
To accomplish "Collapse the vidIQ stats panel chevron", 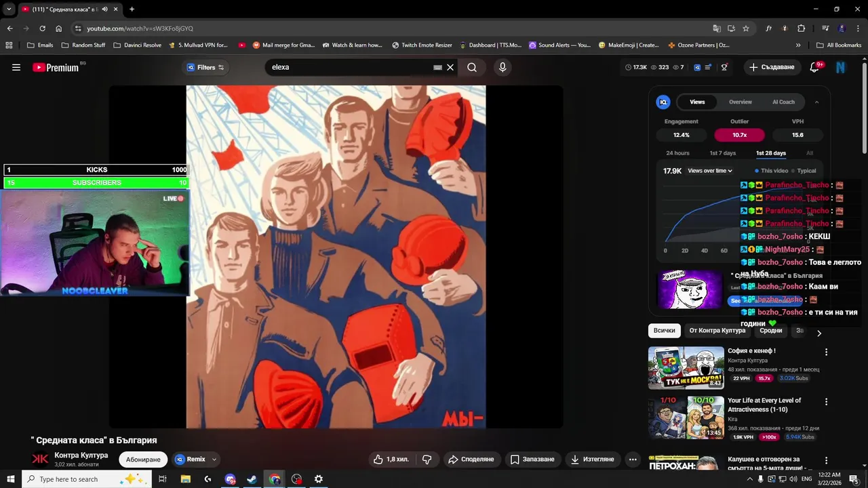I will [816, 102].
